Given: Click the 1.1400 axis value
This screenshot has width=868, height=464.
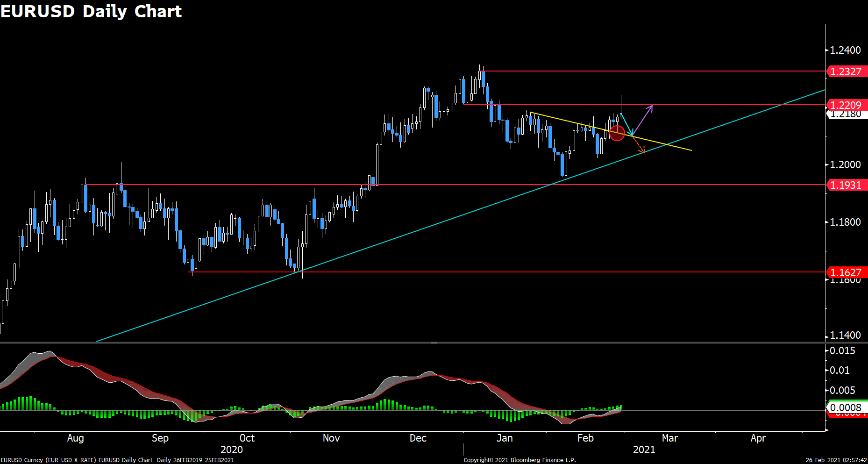Looking at the screenshot, I should coord(845,335).
